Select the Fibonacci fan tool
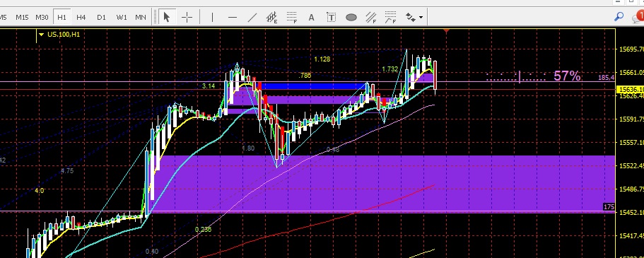 coord(371,17)
